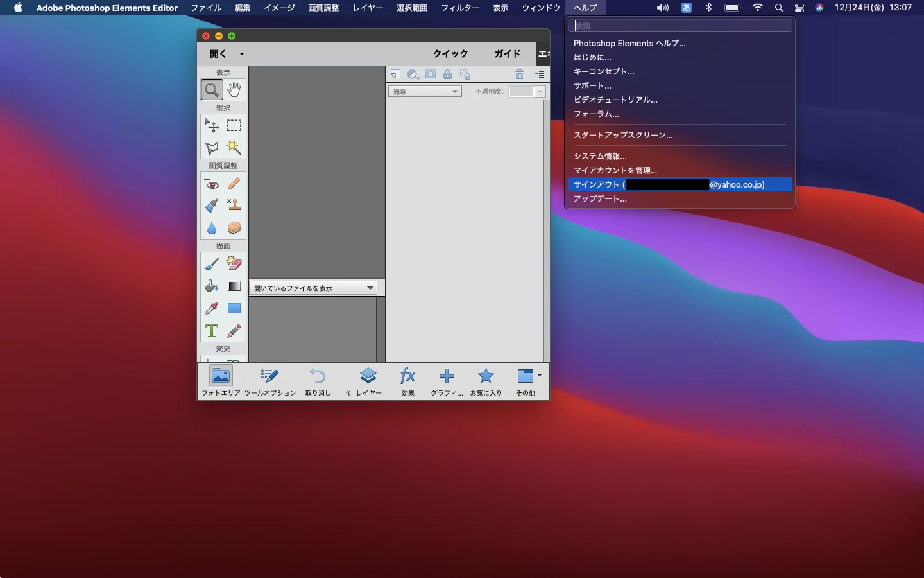Expand the その他 panels arrow
This screenshot has width=924, height=578.
tap(540, 375)
